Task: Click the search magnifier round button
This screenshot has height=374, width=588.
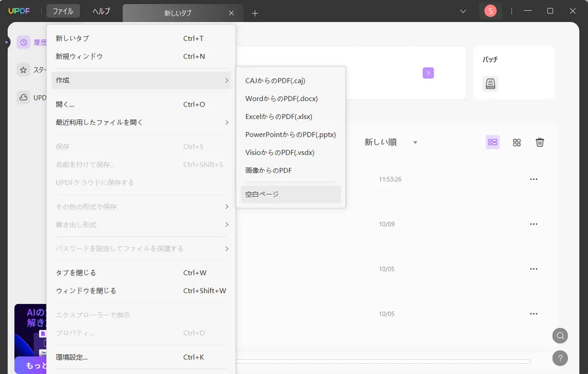Action: (560, 336)
